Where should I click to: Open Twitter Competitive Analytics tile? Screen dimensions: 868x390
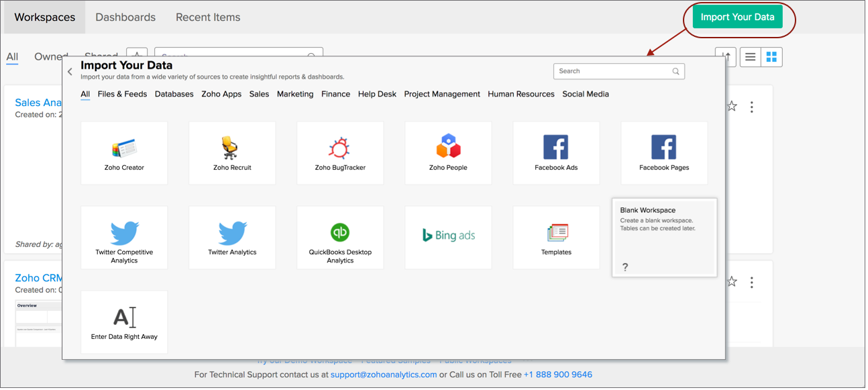point(124,238)
